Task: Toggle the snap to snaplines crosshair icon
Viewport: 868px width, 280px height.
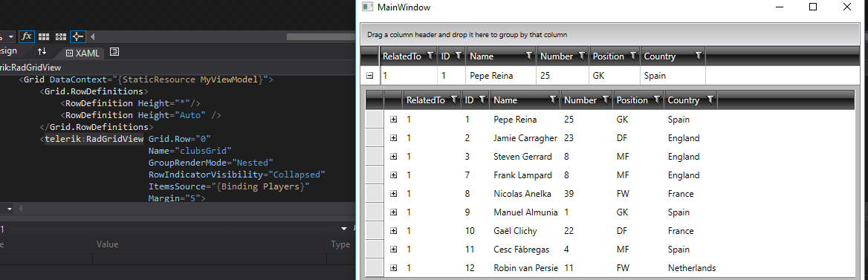Action: click(x=77, y=36)
